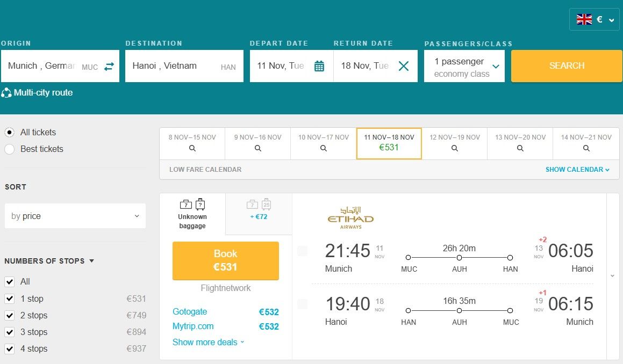This screenshot has width=623, height=364.
Task: Search fares for 12 Nov–19 Nov magnifier
Action: (x=455, y=148)
